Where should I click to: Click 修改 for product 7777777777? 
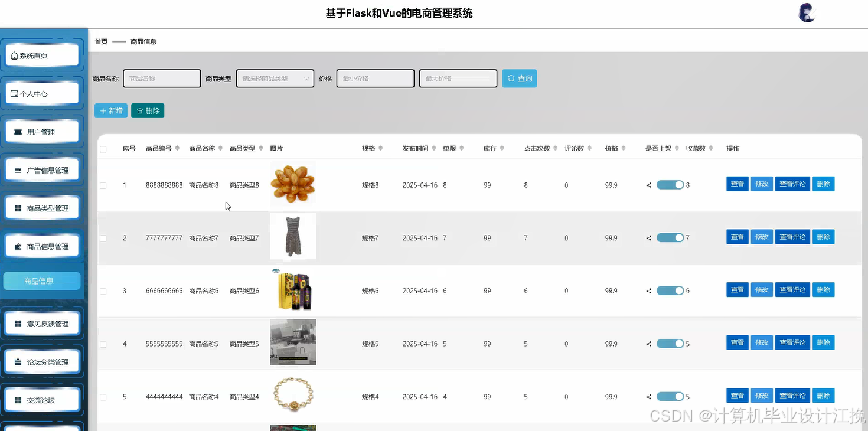pos(762,237)
